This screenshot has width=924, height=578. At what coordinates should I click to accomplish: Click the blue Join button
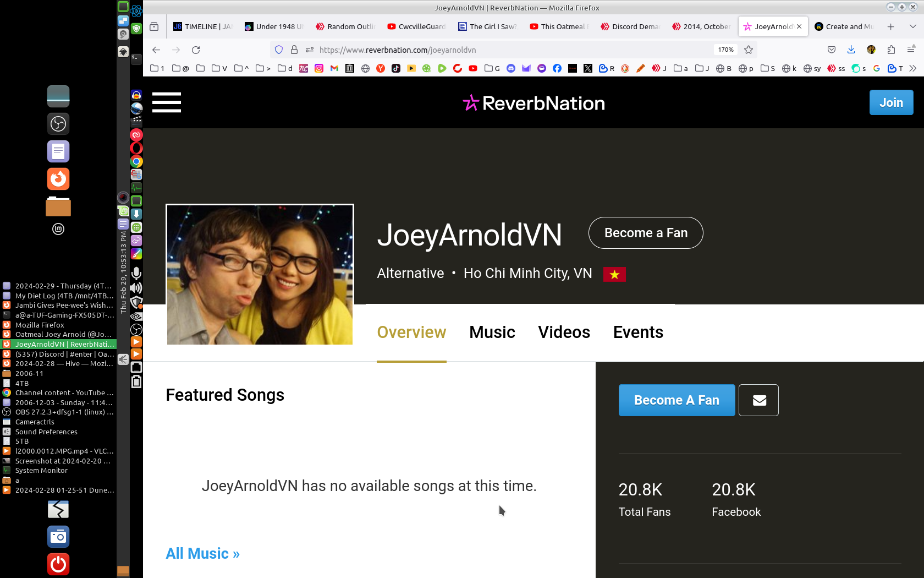click(891, 102)
